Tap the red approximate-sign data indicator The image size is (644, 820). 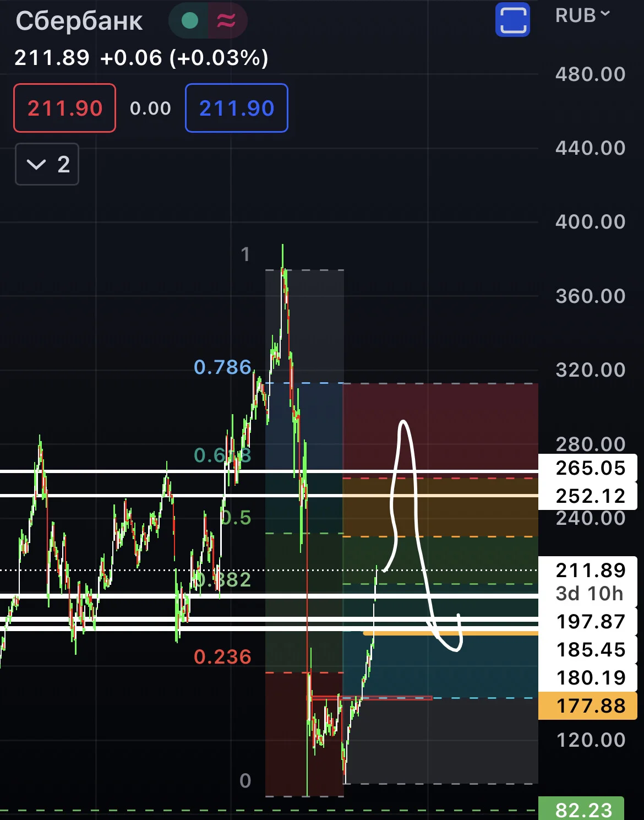coord(226,21)
